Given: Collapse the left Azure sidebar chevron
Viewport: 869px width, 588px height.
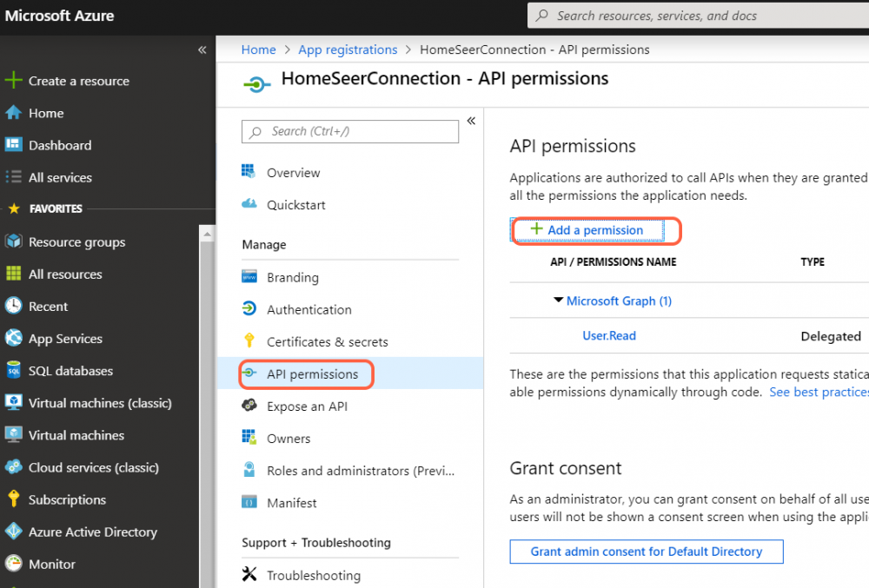Looking at the screenshot, I should pyautogui.click(x=202, y=50).
